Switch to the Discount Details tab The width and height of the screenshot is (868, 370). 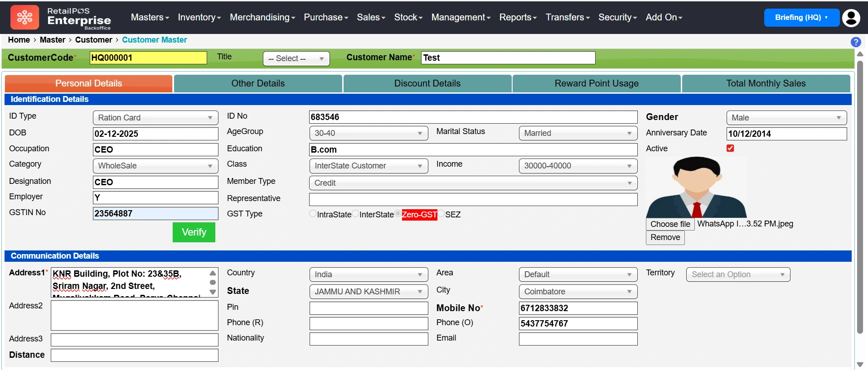tap(427, 83)
